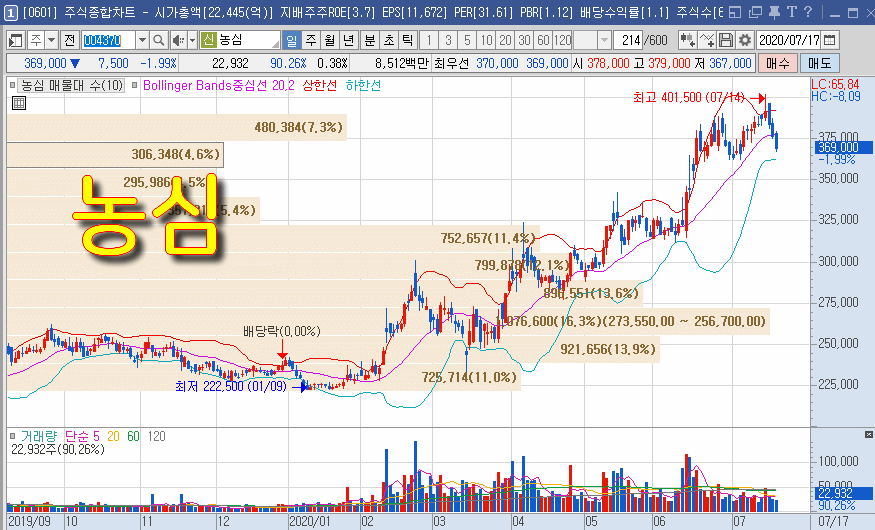Screen dimensions: 875x530
Task: Click the 전 previous stock button
Action: click(69, 40)
